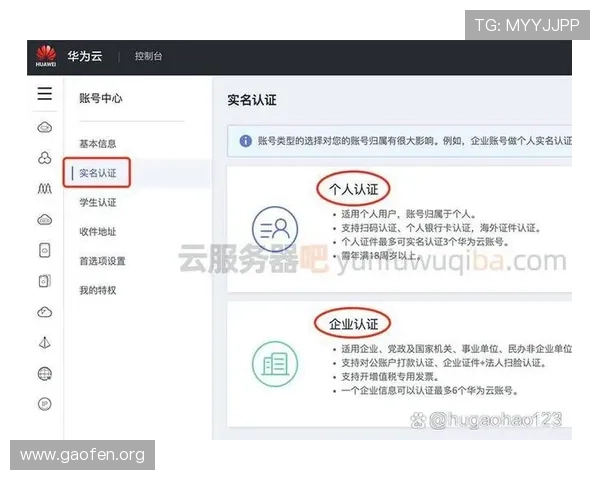
Task: Select 学生认证 in account menu
Action: click(98, 202)
